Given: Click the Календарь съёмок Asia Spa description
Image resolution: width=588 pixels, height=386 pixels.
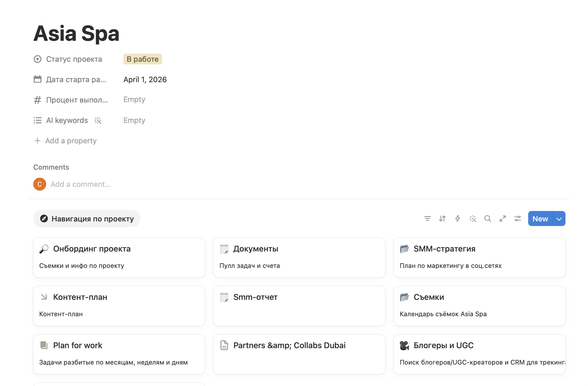Looking at the screenshot, I should coord(443,314).
